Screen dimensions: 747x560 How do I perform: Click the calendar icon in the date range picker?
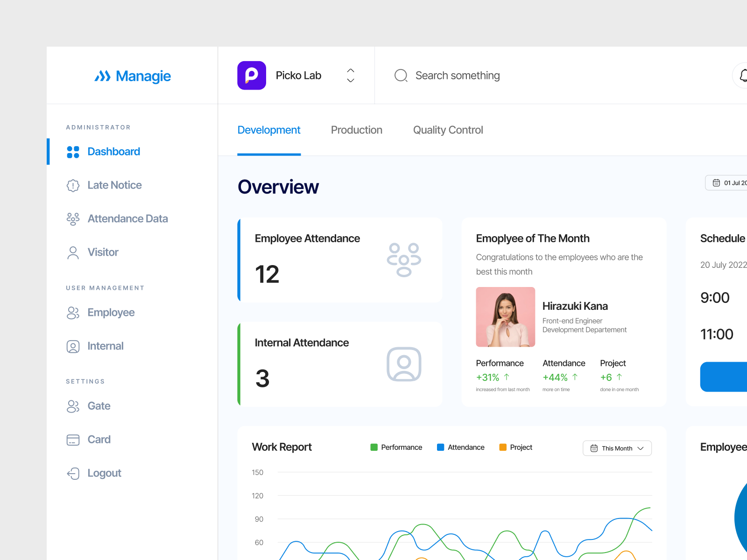(x=716, y=183)
